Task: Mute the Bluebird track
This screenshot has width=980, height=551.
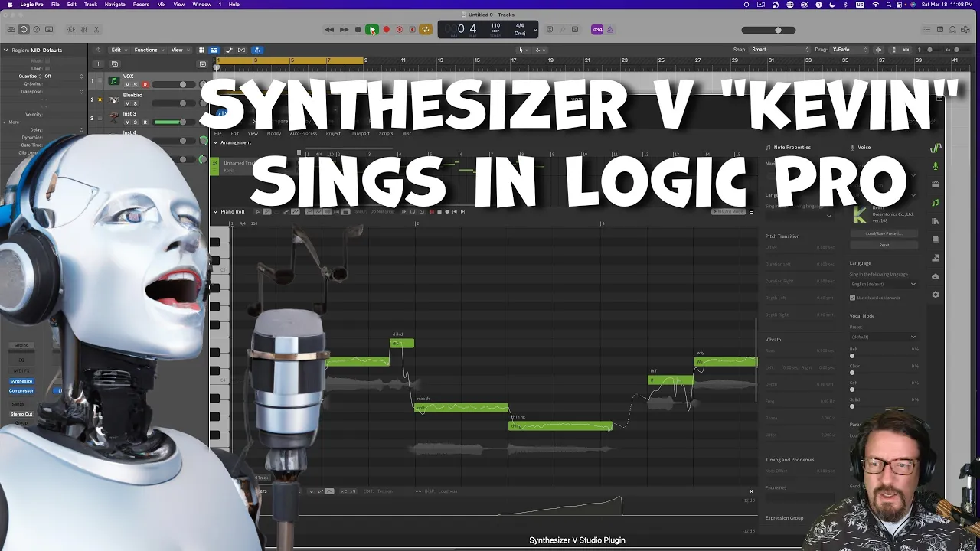Action: tap(127, 103)
